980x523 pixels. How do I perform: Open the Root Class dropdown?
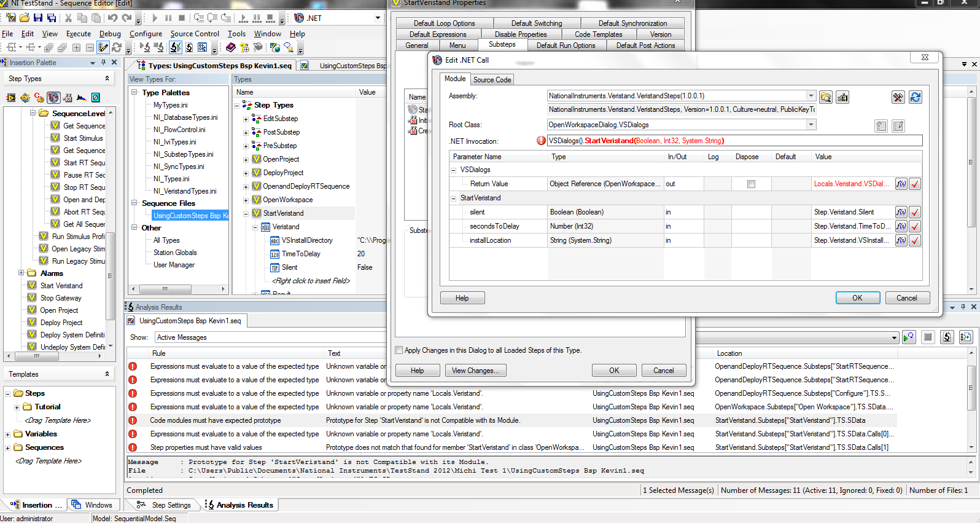pos(811,125)
